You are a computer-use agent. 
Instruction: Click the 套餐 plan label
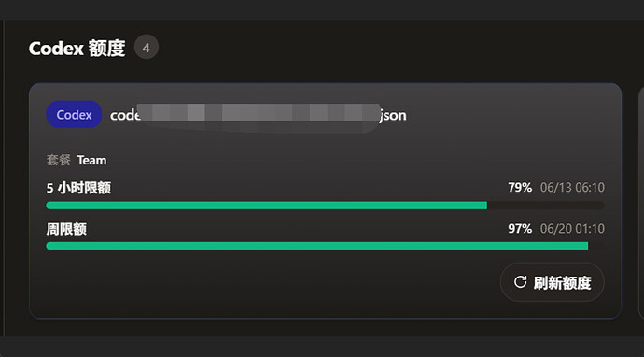pos(58,160)
